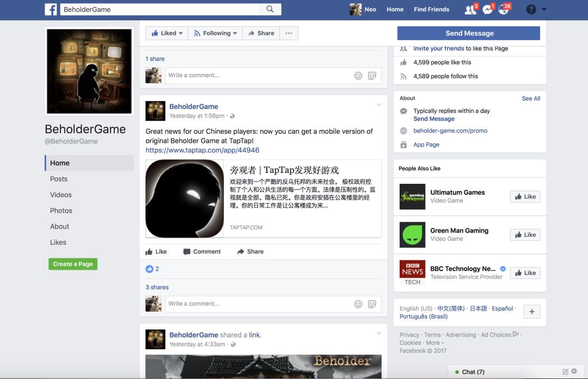This screenshot has height=379, width=588.
Task: Open BBC News Tech logo thumbnail
Action: tap(413, 273)
